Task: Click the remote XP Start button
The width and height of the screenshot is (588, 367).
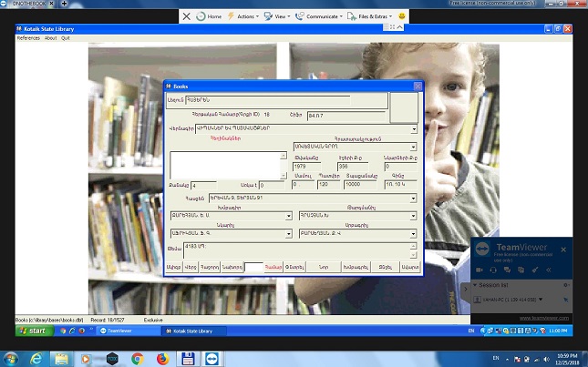Action: tap(31, 331)
